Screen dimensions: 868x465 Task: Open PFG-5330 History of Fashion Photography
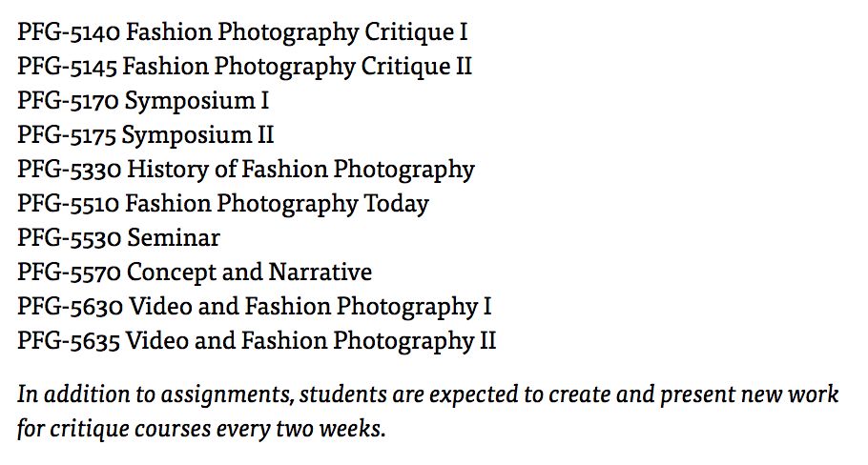pyautogui.click(x=246, y=170)
